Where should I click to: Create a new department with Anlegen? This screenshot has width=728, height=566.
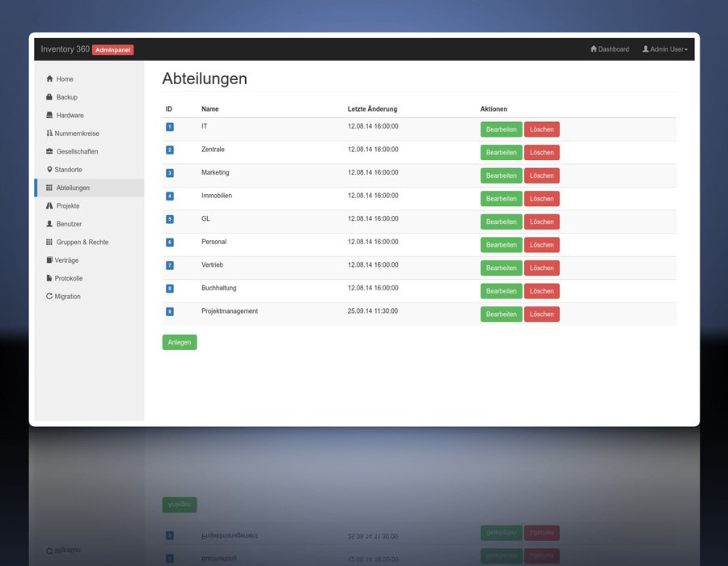point(180,342)
